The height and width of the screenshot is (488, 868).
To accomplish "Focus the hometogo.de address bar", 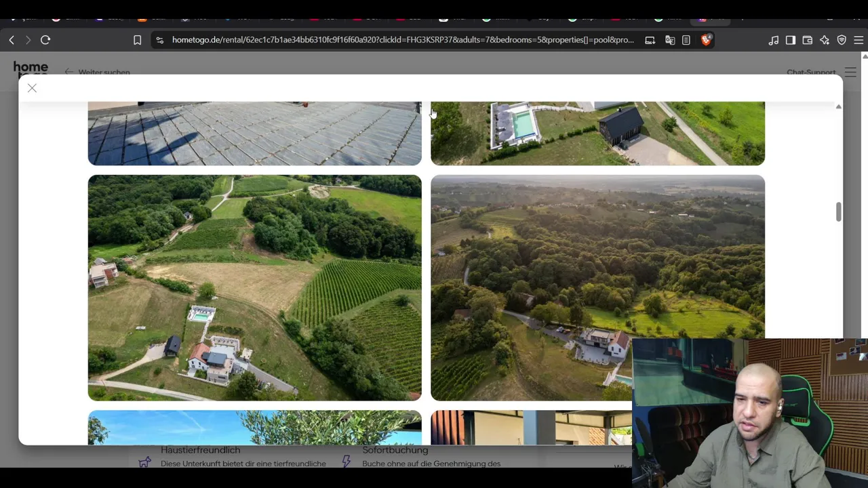I will coord(403,40).
